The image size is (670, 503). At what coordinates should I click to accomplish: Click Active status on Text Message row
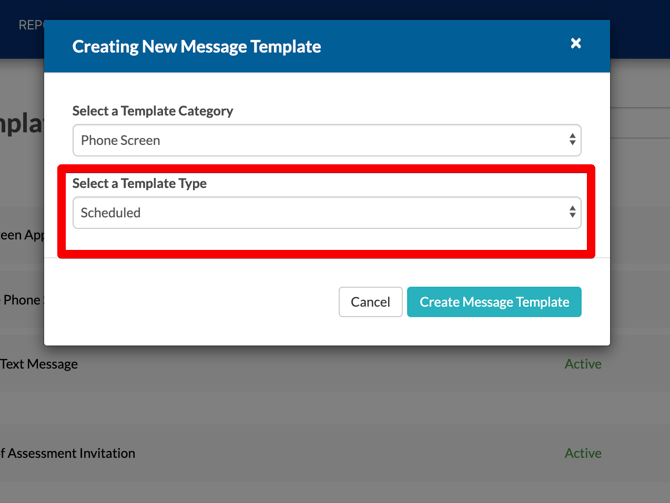(x=583, y=364)
